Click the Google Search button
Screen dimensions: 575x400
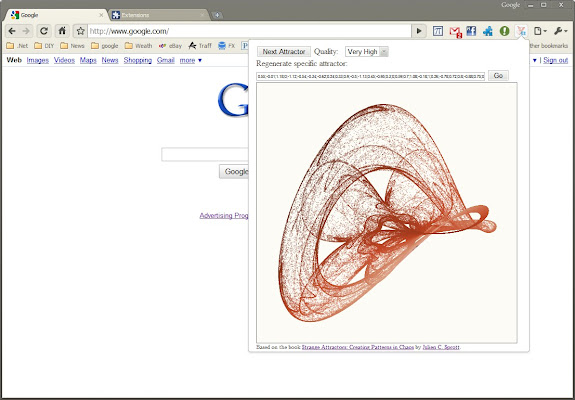click(x=234, y=172)
